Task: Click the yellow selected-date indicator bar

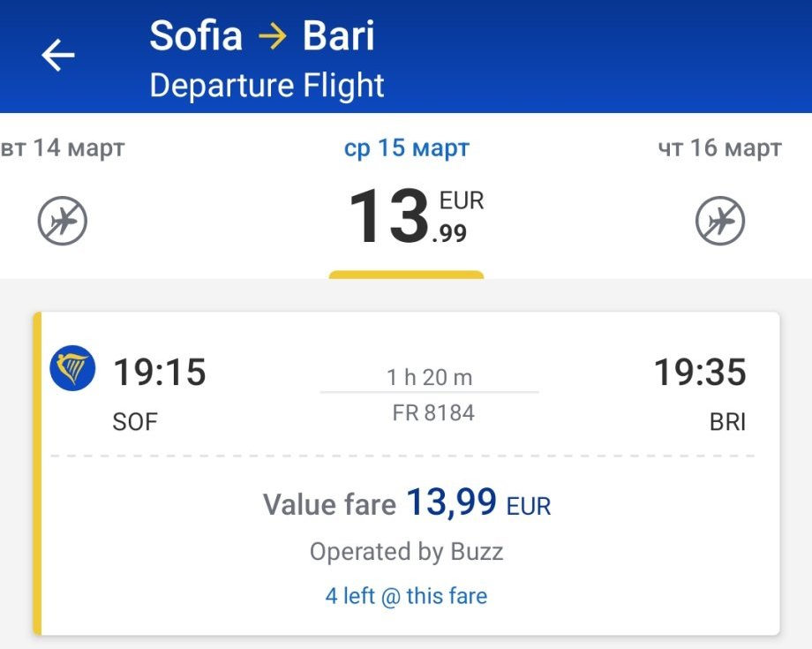Action: tap(406, 275)
